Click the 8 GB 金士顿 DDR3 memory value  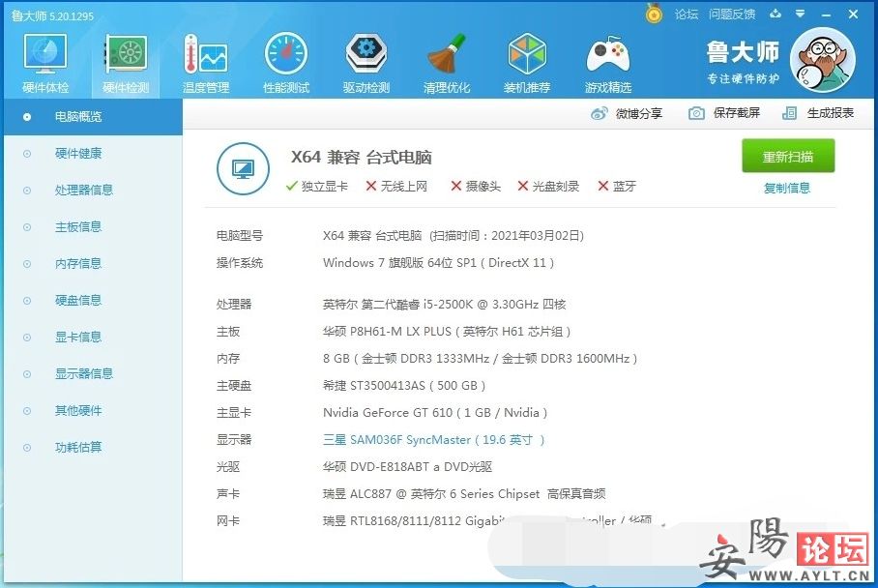pos(480,359)
